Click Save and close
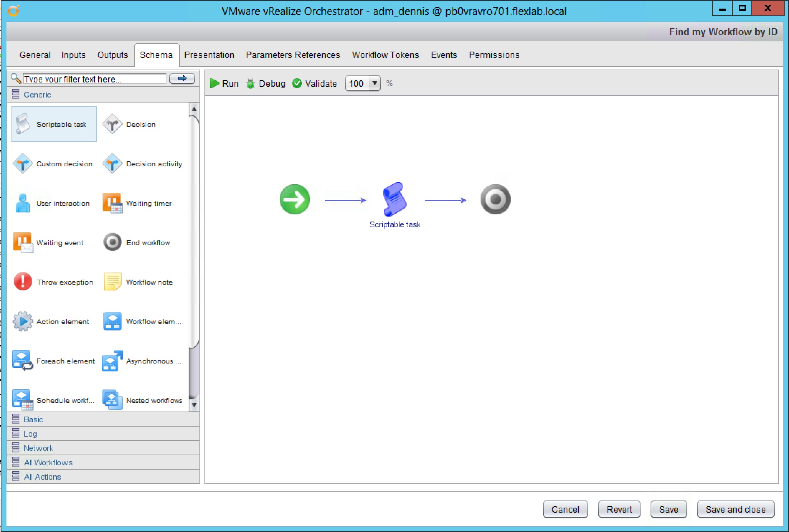Image resolution: width=789 pixels, height=532 pixels. click(736, 509)
